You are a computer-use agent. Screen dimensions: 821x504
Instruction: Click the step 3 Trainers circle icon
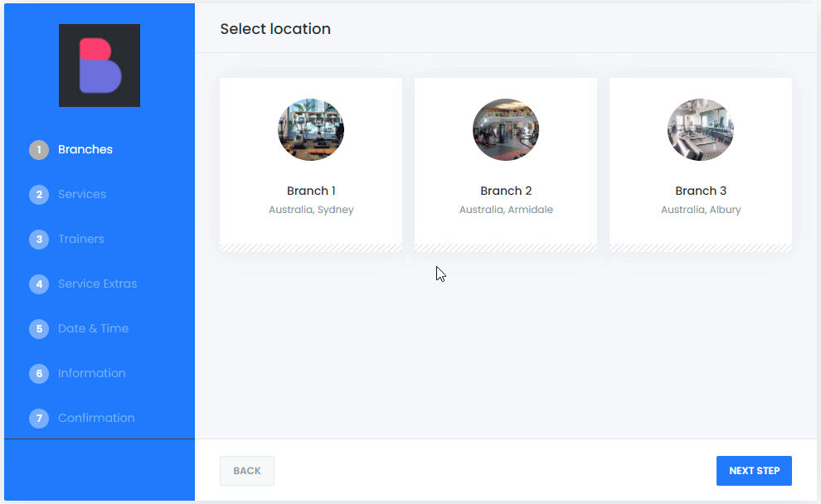click(x=38, y=239)
